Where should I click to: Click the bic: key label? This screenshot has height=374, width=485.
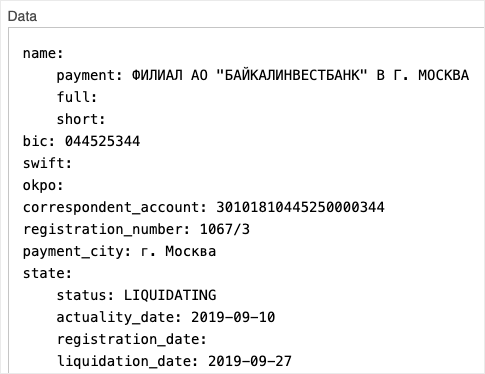coord(39,141)
